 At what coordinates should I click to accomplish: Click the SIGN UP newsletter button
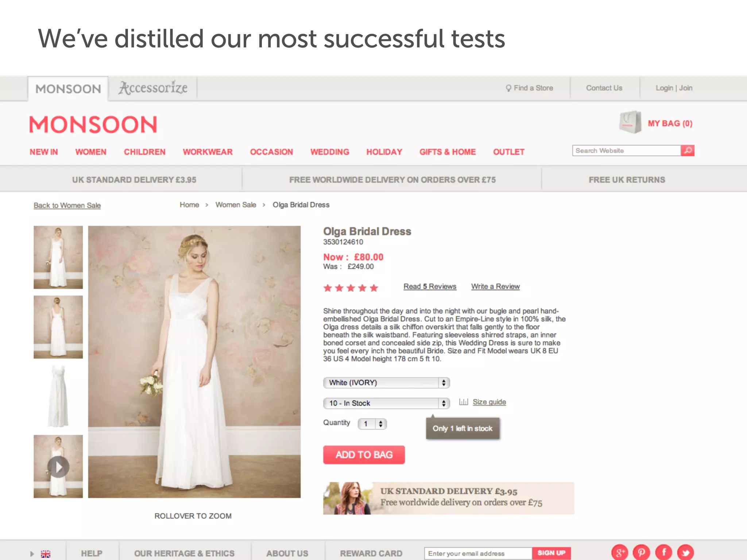coord(551,553)
